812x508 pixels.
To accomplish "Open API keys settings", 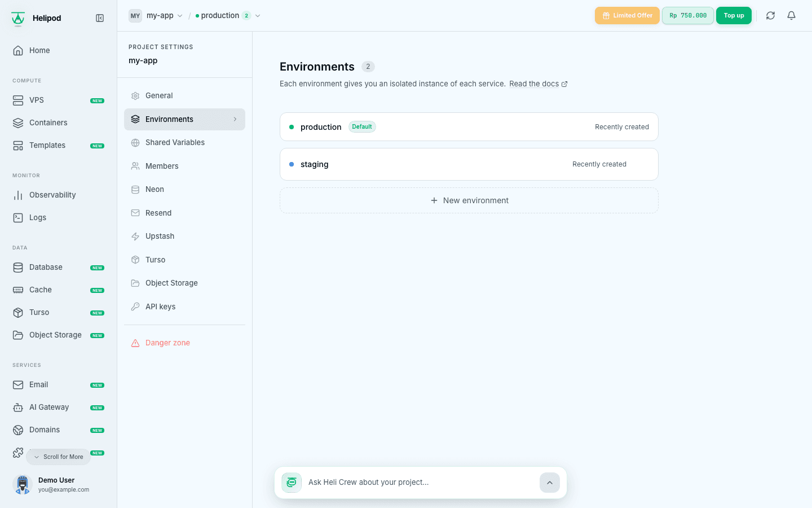I will pyautogui.click(x=184, y=306).
